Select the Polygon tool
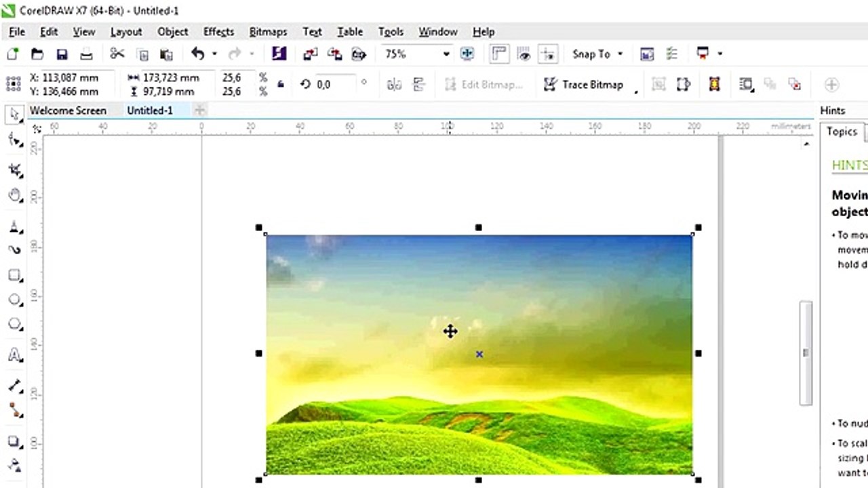 coord(14,325)
